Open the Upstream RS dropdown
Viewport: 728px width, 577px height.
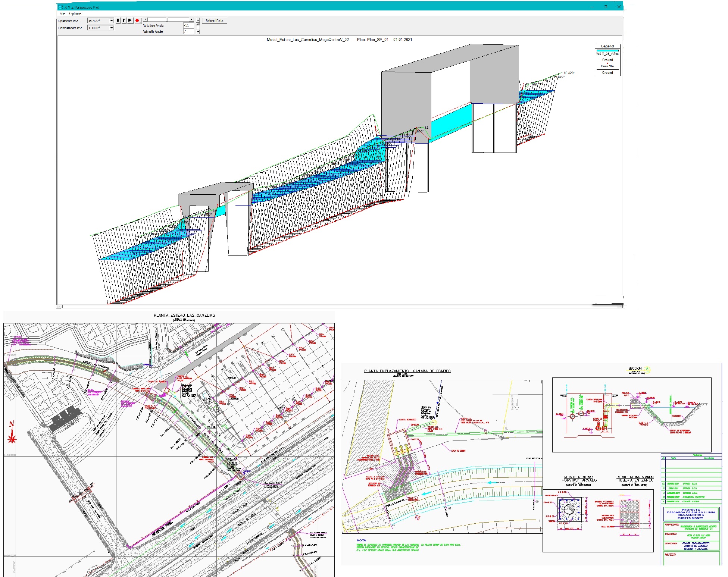(111, 21)
